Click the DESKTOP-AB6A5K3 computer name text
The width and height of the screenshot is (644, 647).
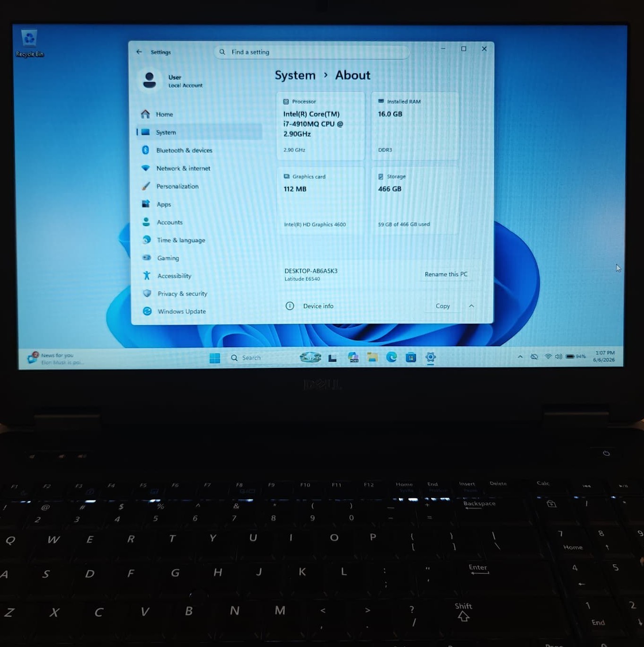coord(311,271)
